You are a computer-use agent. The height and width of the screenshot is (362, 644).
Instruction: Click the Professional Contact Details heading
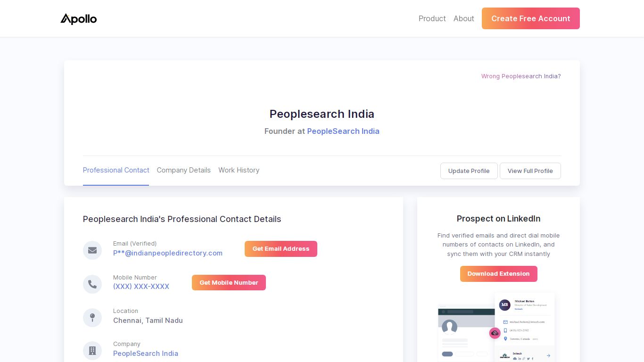182,219
